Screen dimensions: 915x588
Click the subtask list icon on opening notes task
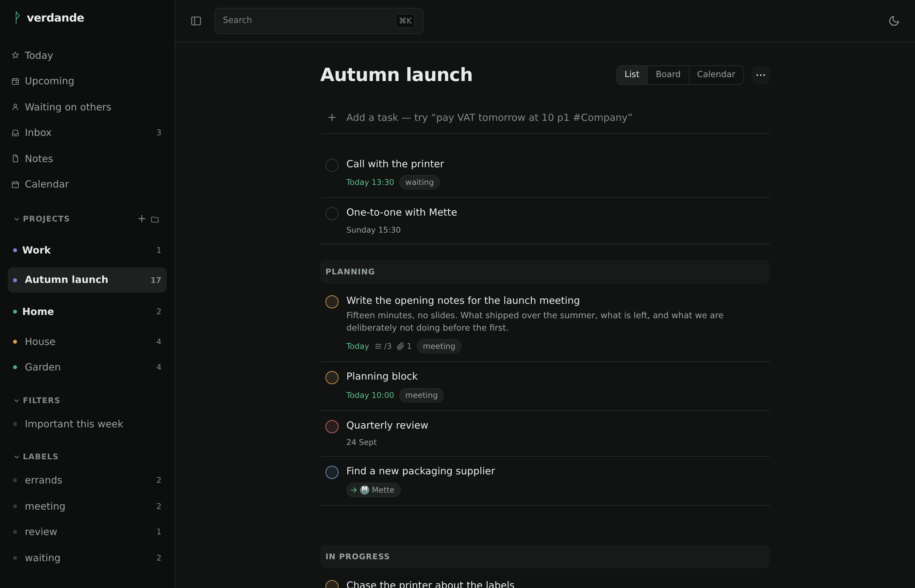click(378, 346)
